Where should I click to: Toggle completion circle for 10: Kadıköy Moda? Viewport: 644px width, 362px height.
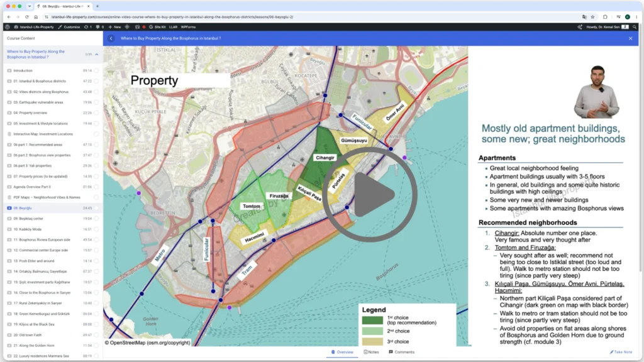[x=96, y=229]
